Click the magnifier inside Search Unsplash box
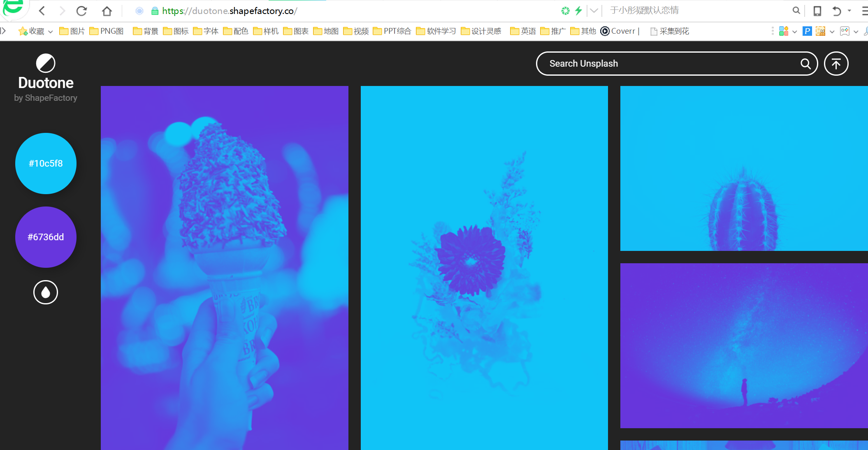This screenshot has width=868, height=450. pyautogui.click(x=805, y=64)
